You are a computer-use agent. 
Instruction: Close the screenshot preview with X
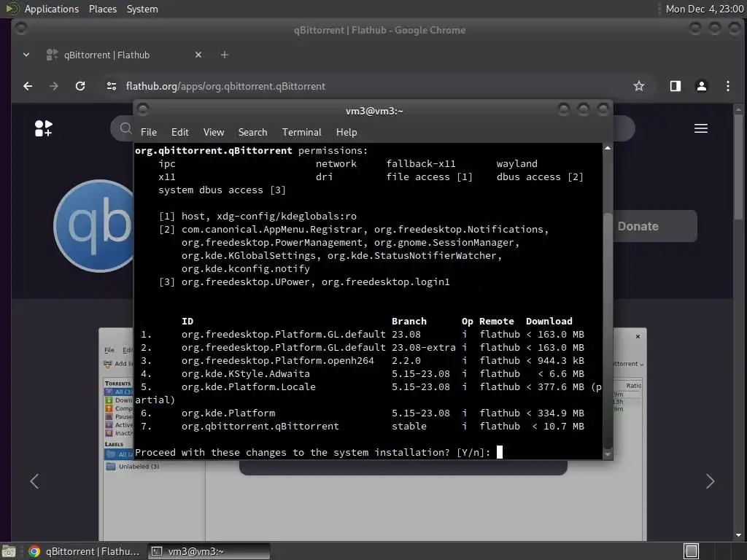click(x=638, y=337)
